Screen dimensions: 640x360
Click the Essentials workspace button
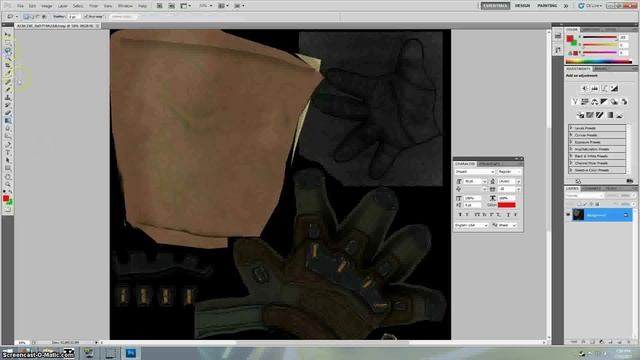495,6
